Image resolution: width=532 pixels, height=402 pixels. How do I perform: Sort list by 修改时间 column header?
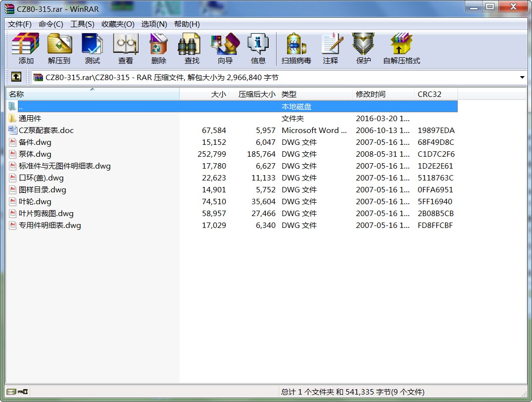(x=371, y=94)
